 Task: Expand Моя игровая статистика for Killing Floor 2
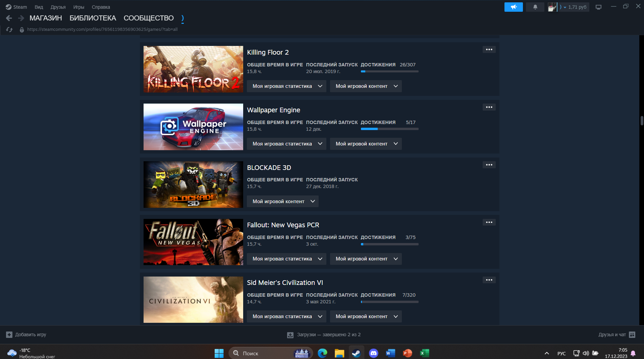pyautogui.click(x=286, y=86)
